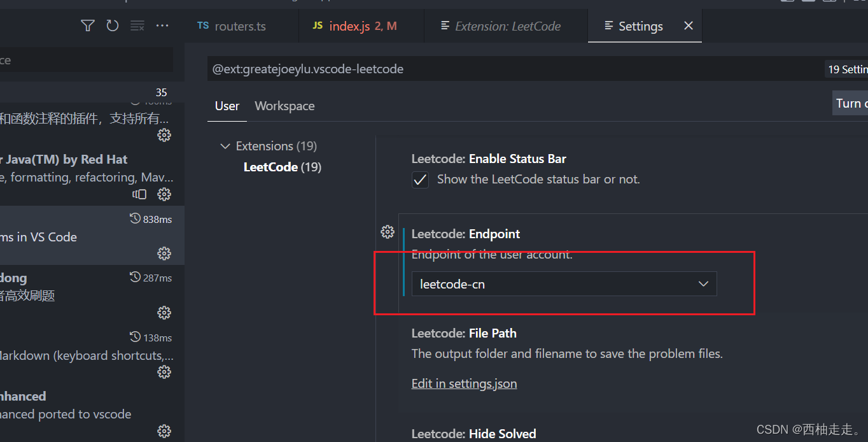Open the More Actions ellipsis menu

(x=162, y=25)
